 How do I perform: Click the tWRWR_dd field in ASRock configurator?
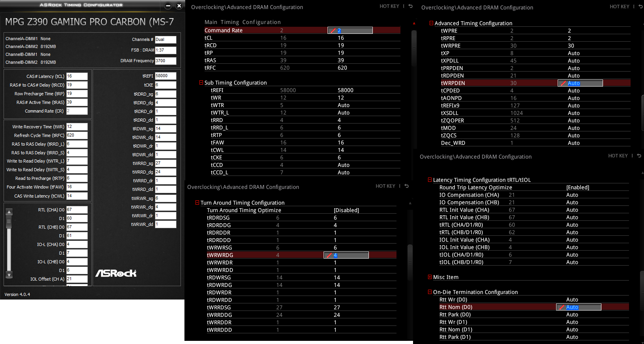click(x=166, y=224)
